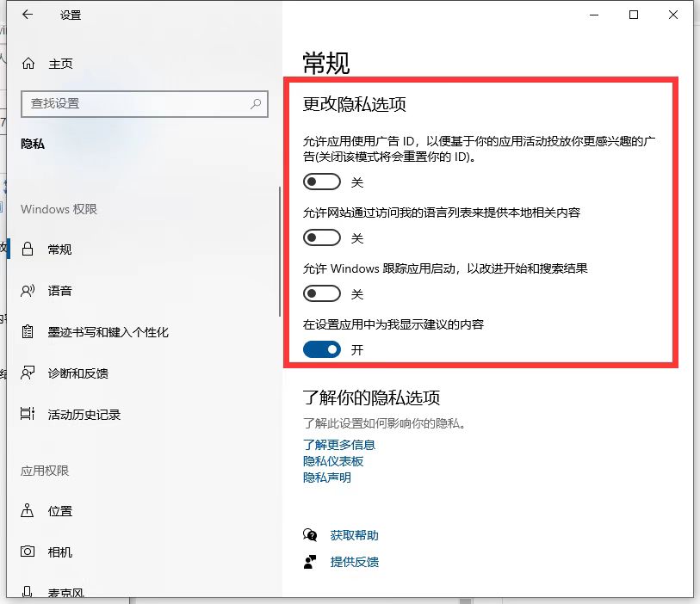Click the 诊断和反馈 sidebar icon
This screenshot has height=604, width=700.
point(27,373)
